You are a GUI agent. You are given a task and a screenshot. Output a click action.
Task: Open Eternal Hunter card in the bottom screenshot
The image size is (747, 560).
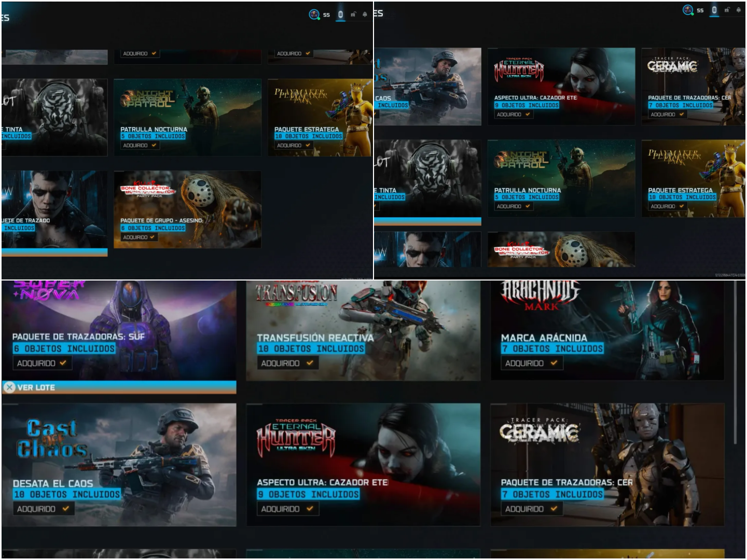click(x=363, y=465)
